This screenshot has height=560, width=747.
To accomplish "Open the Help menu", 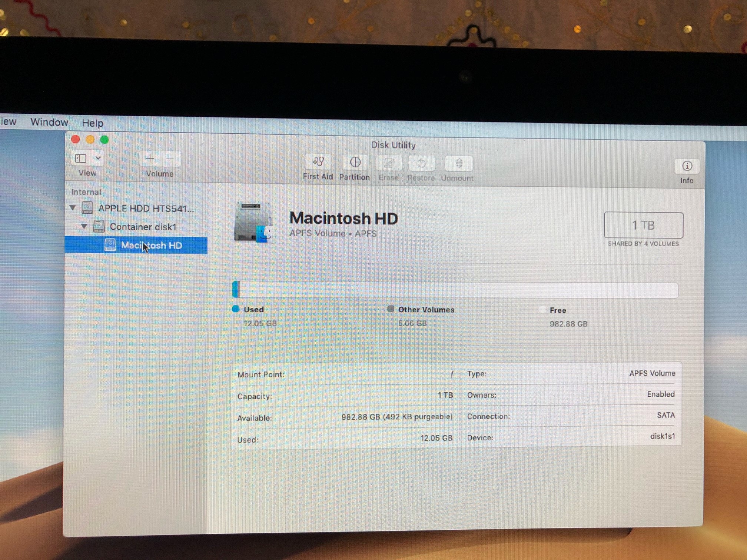I will tap(92, 123).
